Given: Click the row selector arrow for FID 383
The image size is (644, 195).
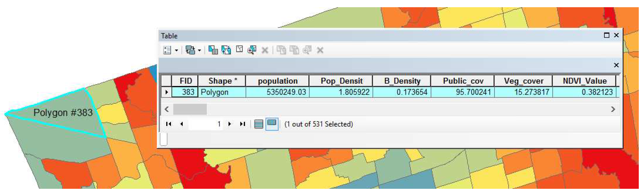Looking at the screenshot, I should click(x=167, y=92).
